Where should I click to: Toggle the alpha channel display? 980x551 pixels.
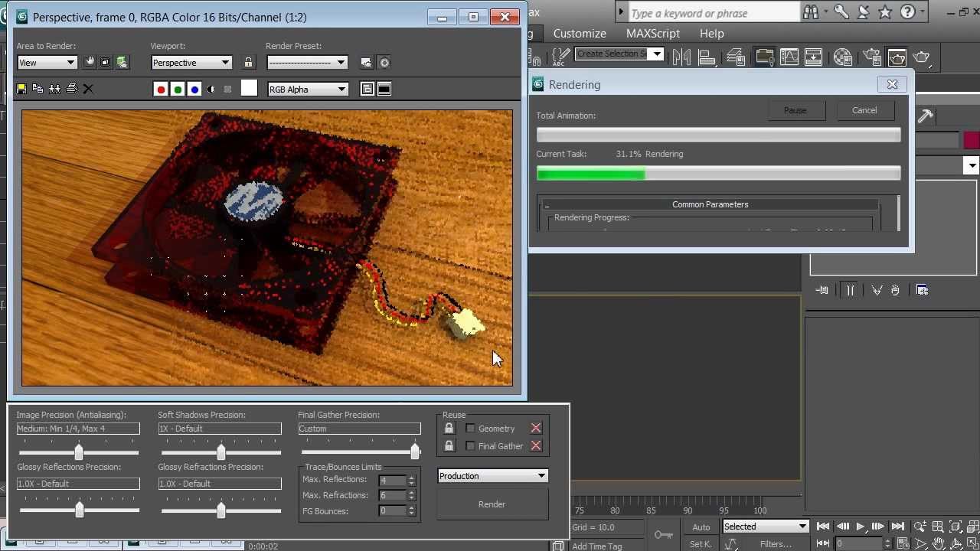tap(211, 90)
